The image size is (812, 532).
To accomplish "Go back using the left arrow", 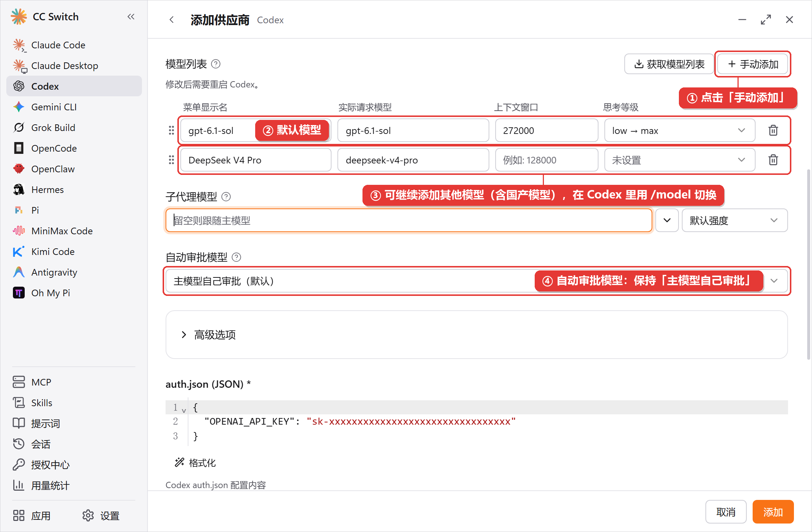I will pos(171,20).
